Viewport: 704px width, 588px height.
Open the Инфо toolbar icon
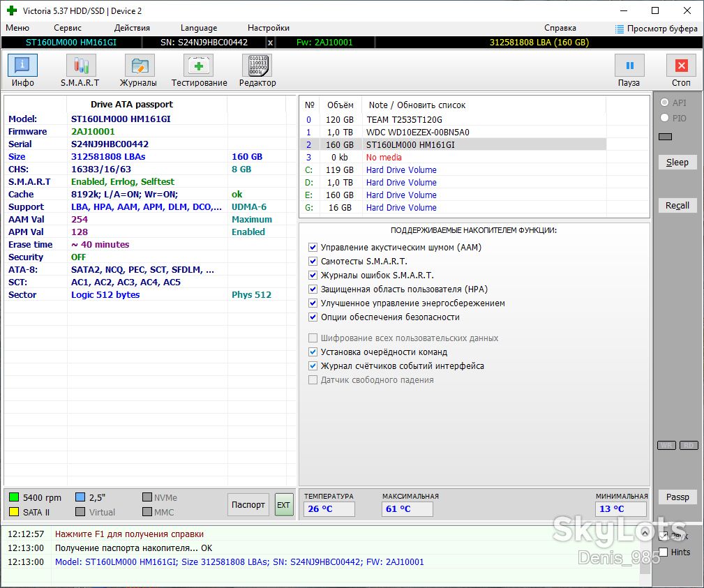(22, 66)
